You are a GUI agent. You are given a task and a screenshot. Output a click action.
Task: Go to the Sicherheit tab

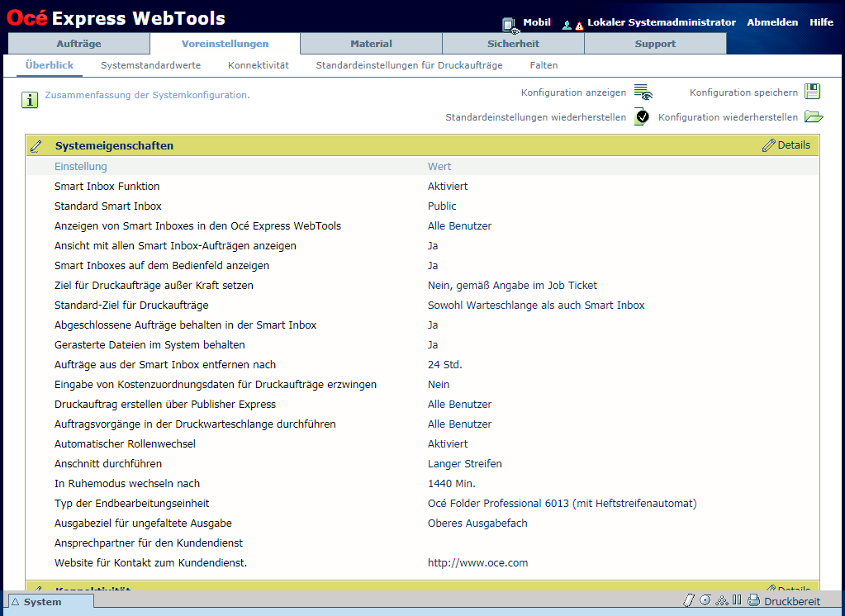click(x=513, y=44)
